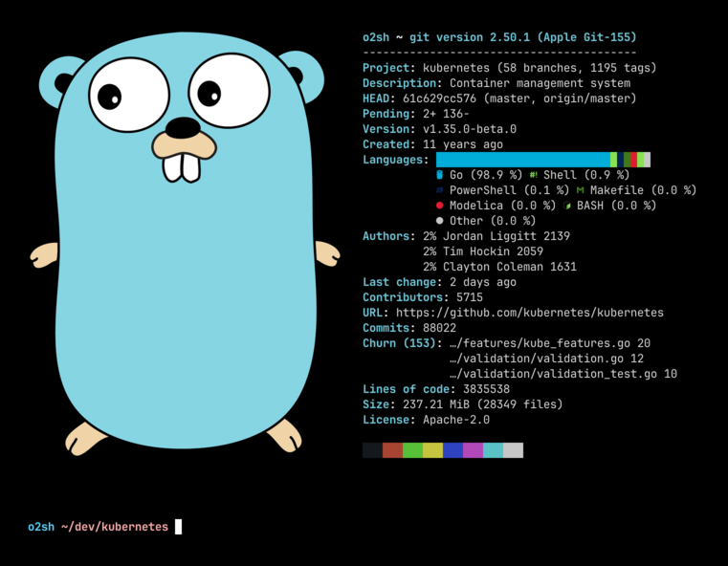Click the yellow terminal palette swatch

(432, 450)
